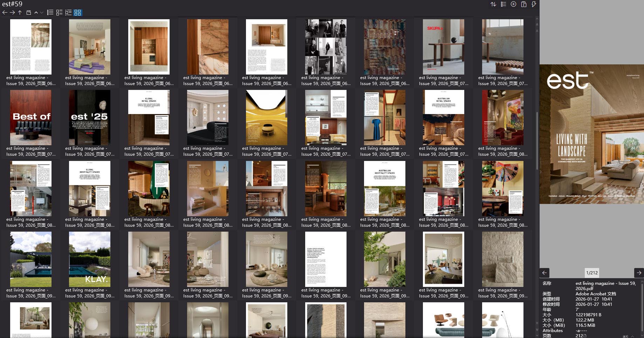This screenshot has height=338, width=644.
Task: Click the checklist icon in top-right toolbar
Action: click(503, 4)
